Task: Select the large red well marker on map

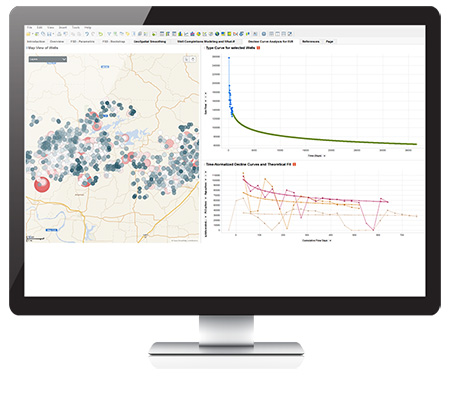Action: pos(42,184)
